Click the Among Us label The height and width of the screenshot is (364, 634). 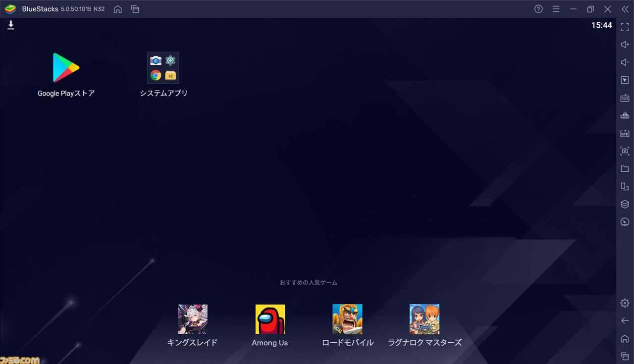tap(270, 343)
